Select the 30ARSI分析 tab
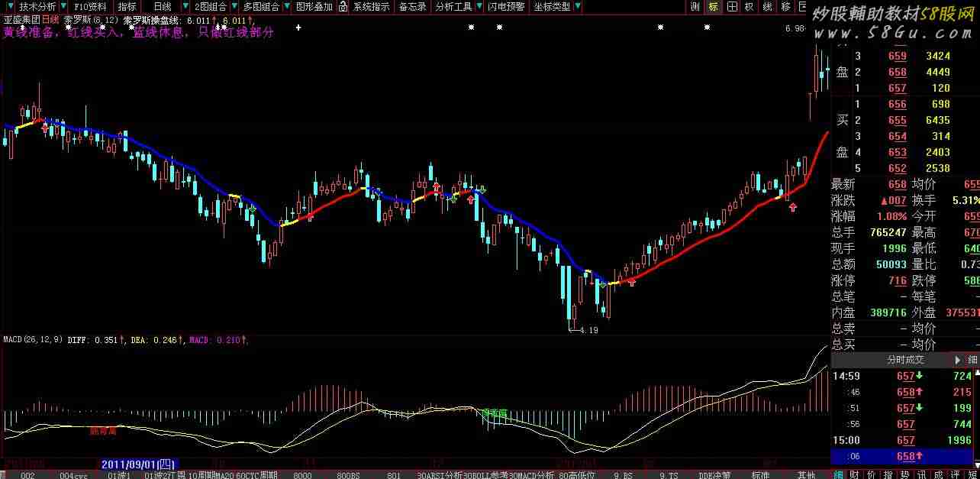Screen dimensions: 980x479 click(x=440, y=474)
